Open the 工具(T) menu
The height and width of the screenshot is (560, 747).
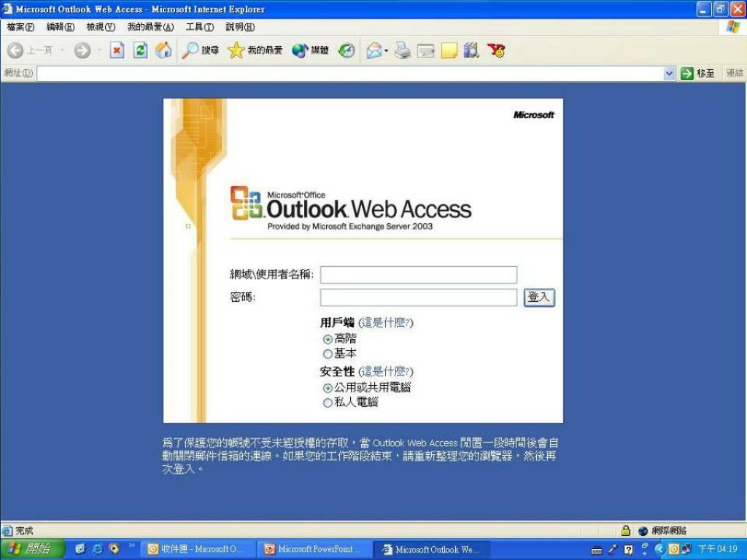(x=200, y=27)
